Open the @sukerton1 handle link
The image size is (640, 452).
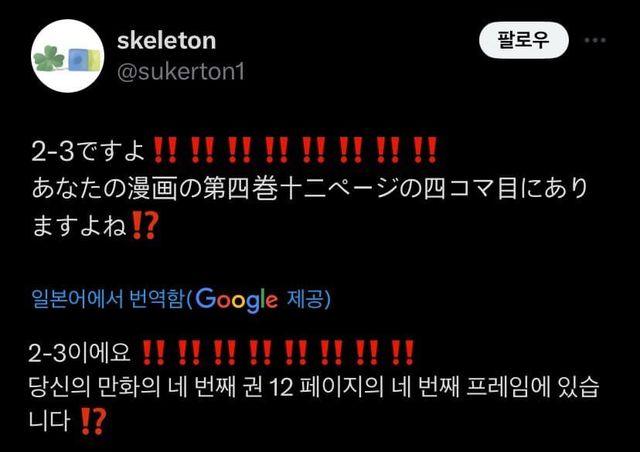(181, 72)
